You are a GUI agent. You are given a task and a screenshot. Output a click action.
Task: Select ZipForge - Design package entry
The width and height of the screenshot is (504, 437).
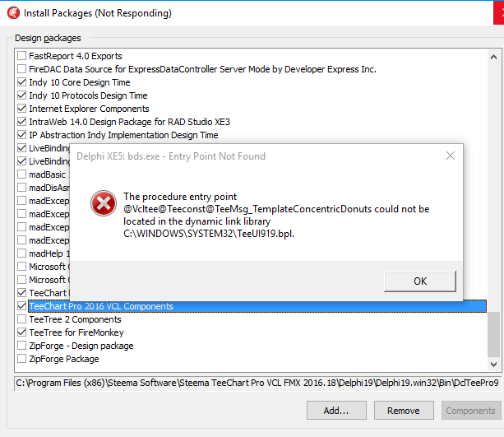coord(81,346)
